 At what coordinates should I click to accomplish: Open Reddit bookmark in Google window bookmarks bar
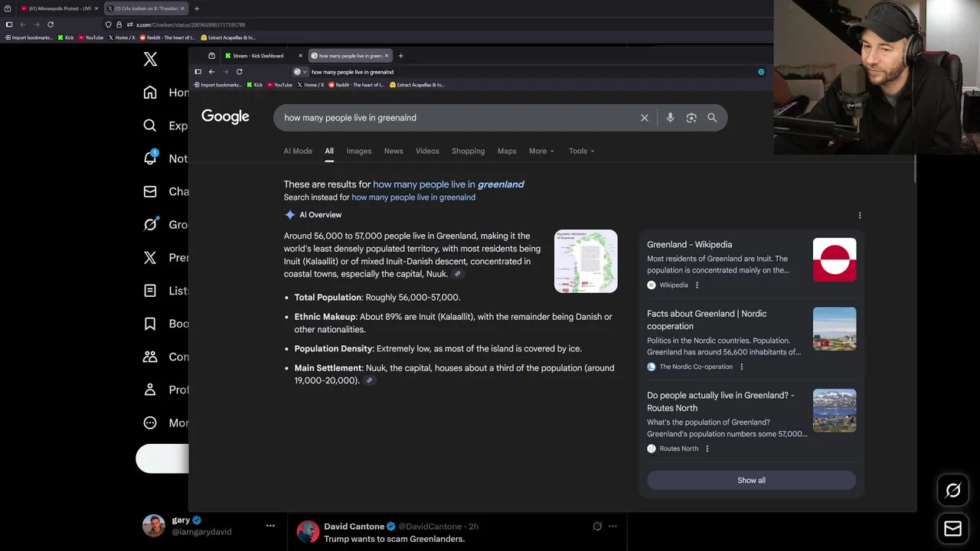tap(356, 85)
